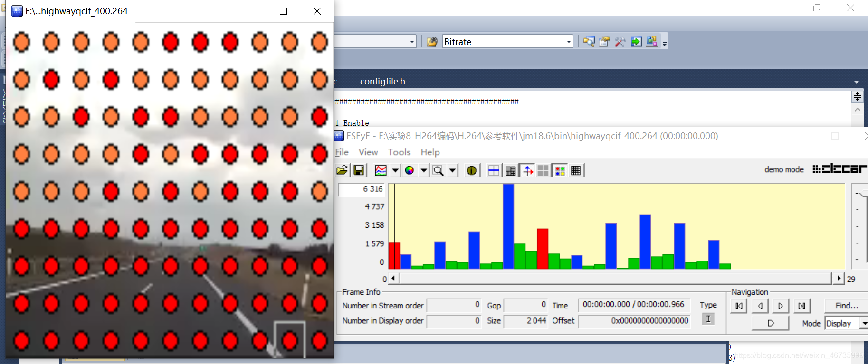Image resolution: width=868 pixels, height=364 pixels.
Task: Click the color wheel icon
Action: (410, 170)
